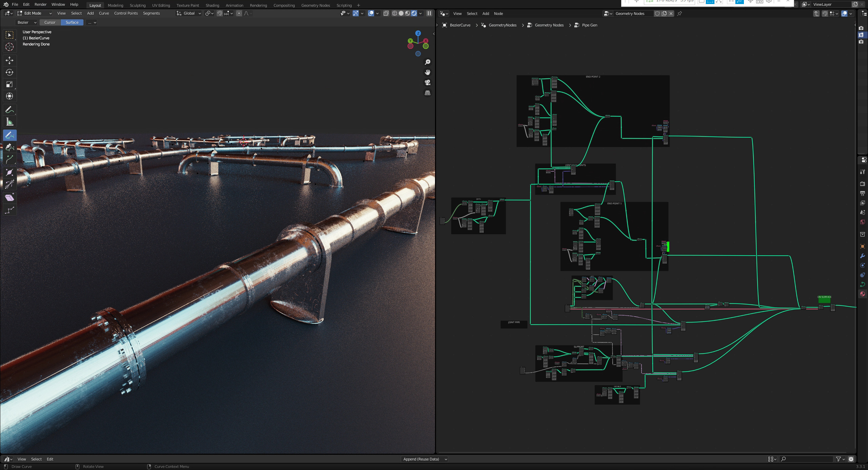The height and width of the screenshot is (470, 868).
Task: Select the curve Draw tool
Action: click(x=9, y=135)
